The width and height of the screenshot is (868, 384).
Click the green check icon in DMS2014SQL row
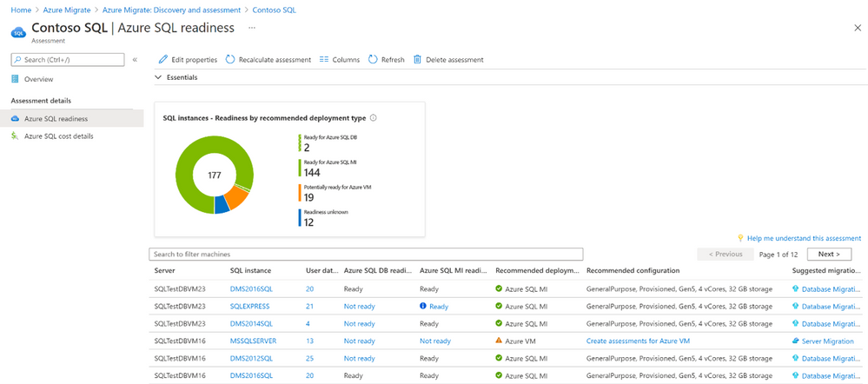(x=499, y=323)
